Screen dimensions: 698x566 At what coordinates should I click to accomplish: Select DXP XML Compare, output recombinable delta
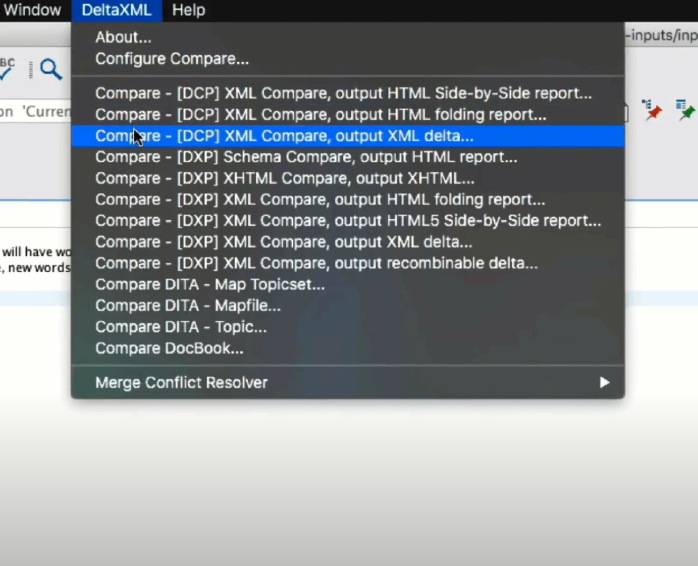point(316,263)
